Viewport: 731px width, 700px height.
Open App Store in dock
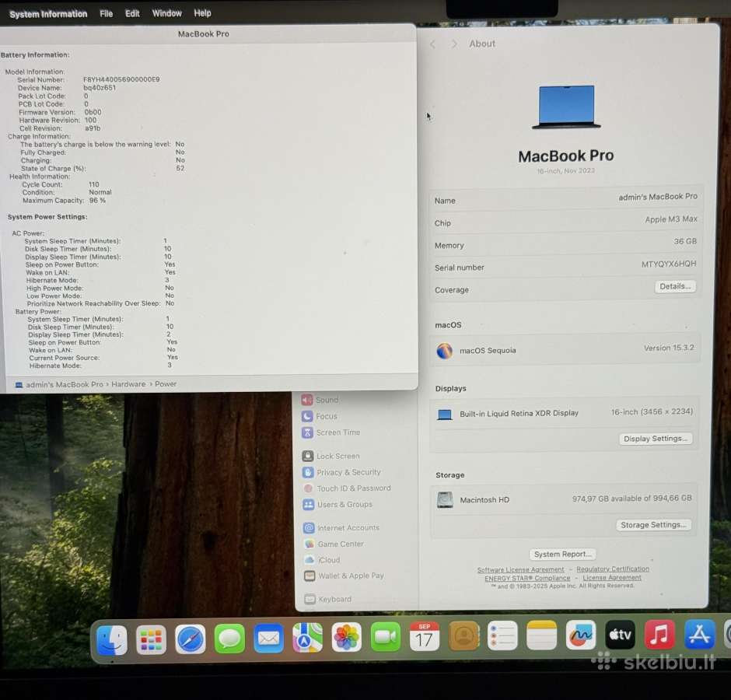pyautogui.click(x=699, y=634)
